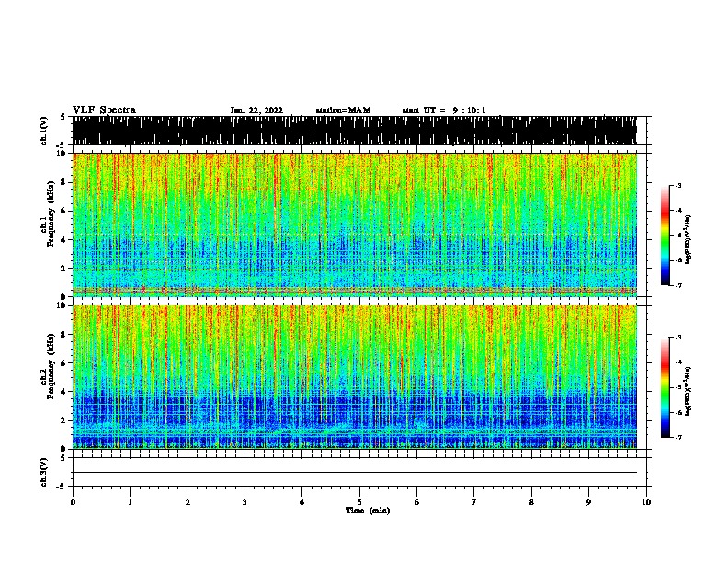Click the ch.2 spectrogram color bar

pos(665,387)
